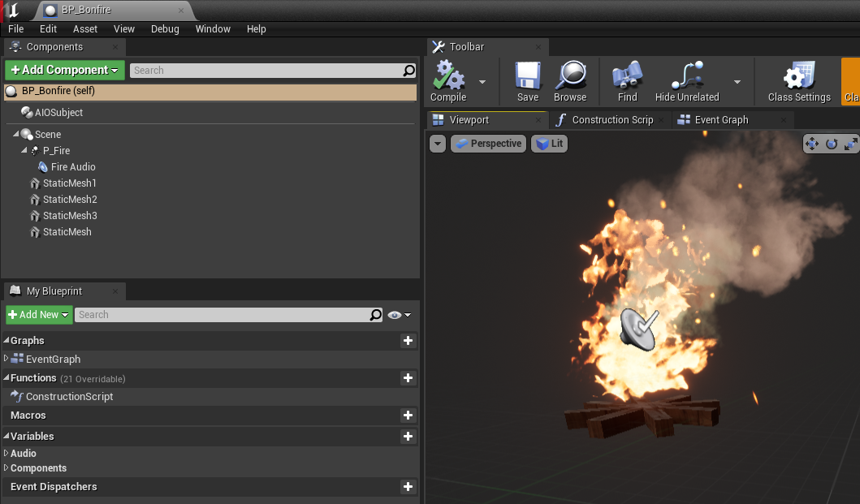Click the Add New button
Viewport: 860px width, 504px height.
click(39, 315)
